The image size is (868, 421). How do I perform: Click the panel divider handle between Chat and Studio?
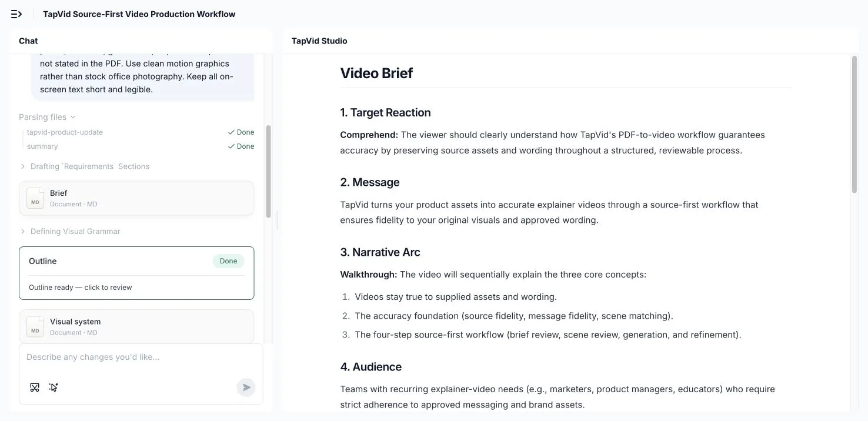click(x=277, y=220)
